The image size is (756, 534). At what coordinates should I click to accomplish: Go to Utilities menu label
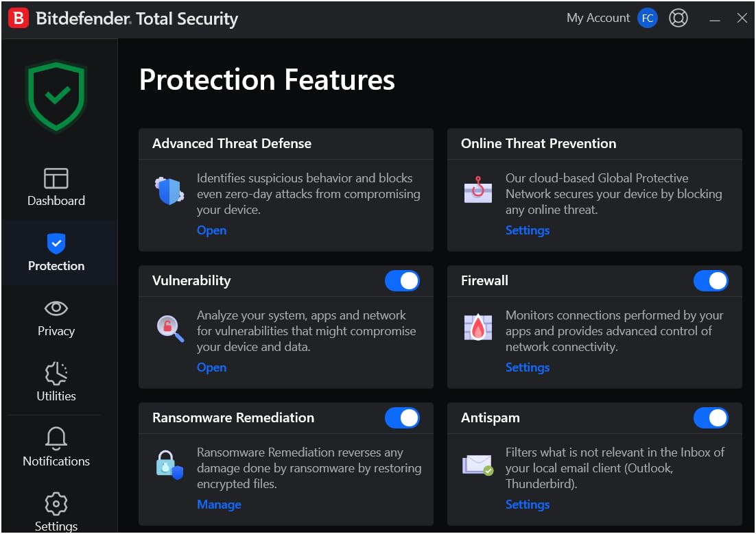click(x=56, y=396)
